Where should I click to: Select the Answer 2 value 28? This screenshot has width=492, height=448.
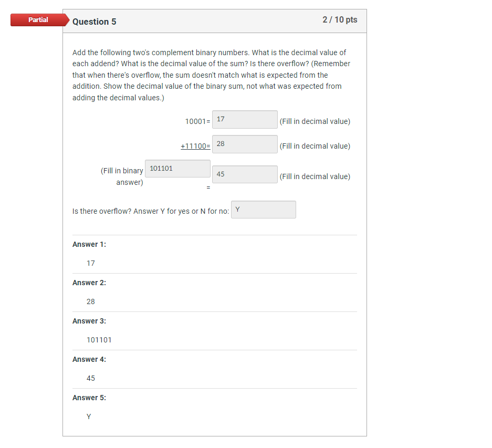click(90, 301)
